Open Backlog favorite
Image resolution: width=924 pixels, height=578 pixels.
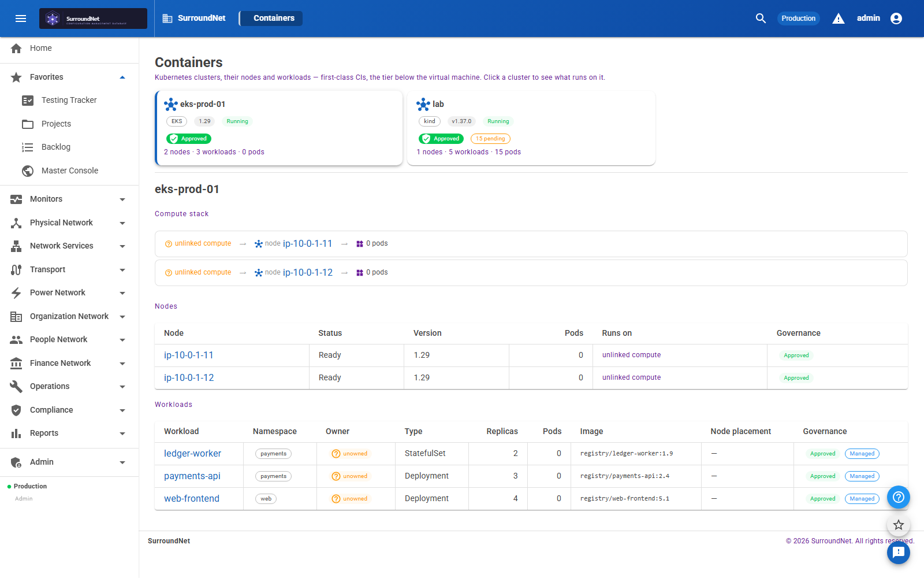(x=69, y=147)
